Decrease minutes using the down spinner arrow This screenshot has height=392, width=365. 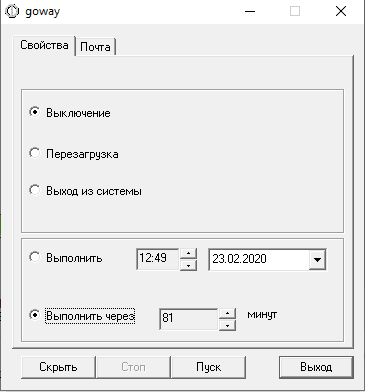click(x=227, y=325)
